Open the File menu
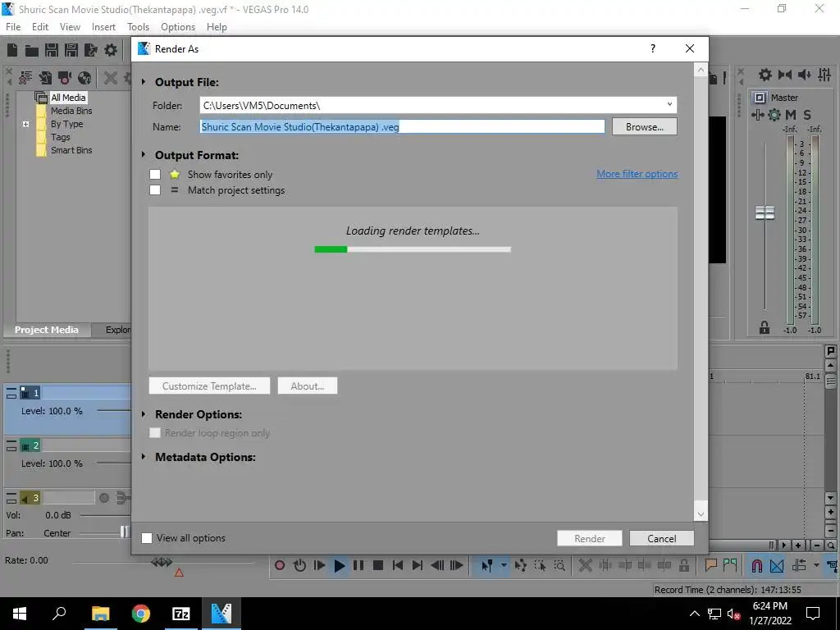The image size is (840, 630). [13, 27]
